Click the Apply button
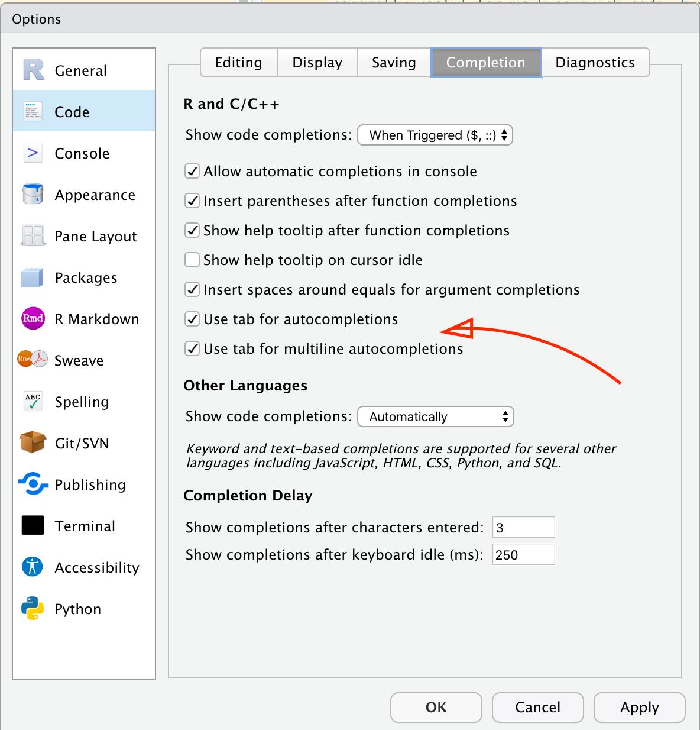Viewport: 700px width, 730px height. coord(640,708)
